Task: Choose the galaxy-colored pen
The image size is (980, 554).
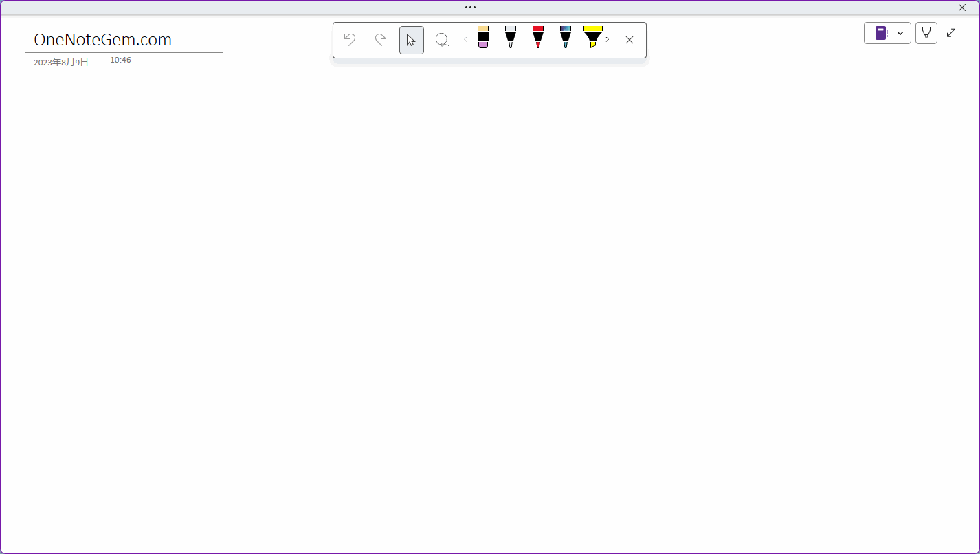Action: (x=566, y=38)
